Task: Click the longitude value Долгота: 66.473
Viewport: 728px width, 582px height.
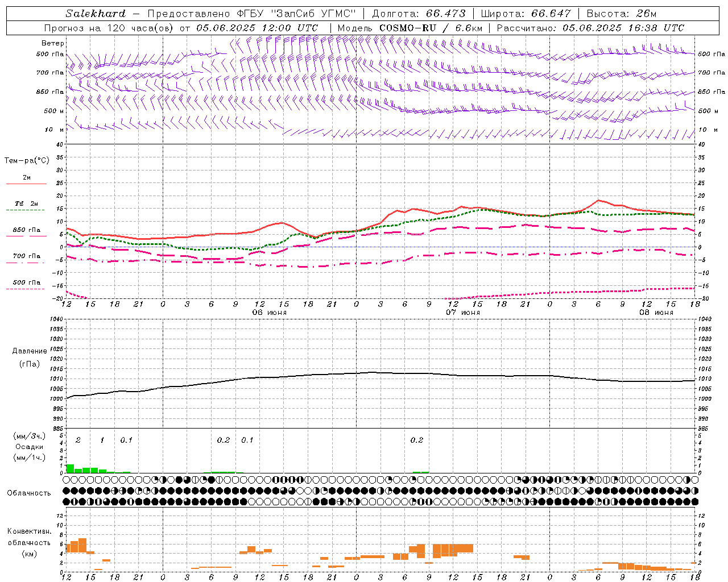Action: 419,14
